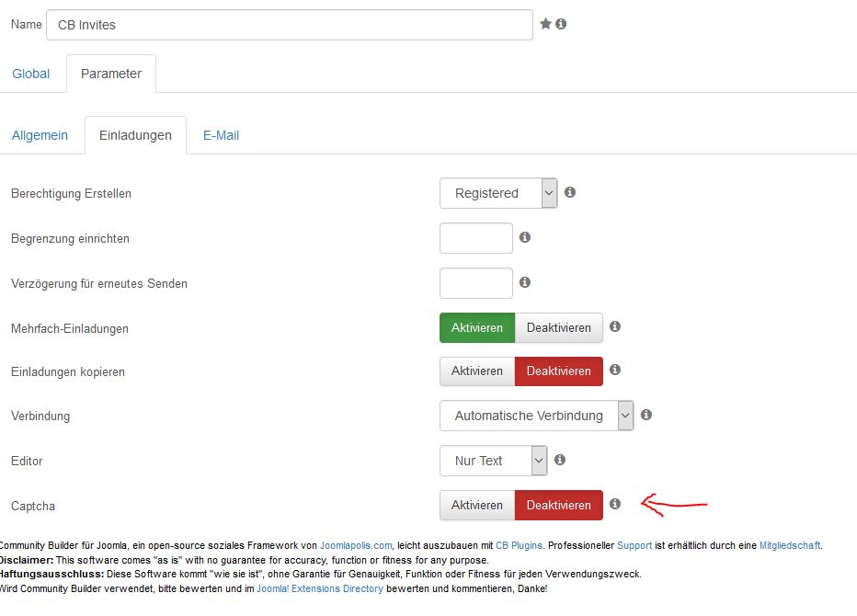Select the Einladungen sub-tab
The height and width of the screenshot is (616, 857).
tap(135, 135)
